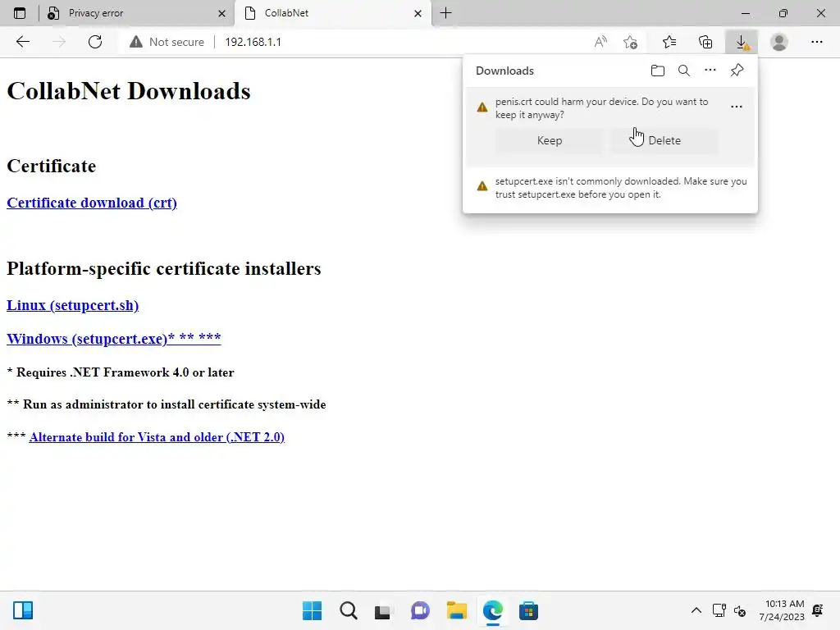Click the Not secure warning indicator
840x630 pixels.
click(167, 42)
